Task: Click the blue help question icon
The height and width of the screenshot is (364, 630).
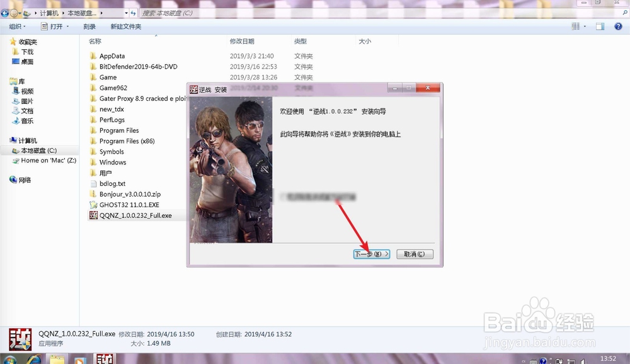Action: coord(618,26)
